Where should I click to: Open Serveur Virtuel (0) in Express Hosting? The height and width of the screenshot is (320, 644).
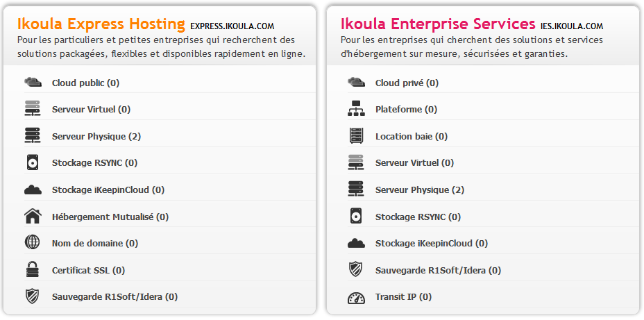(91, 109)
